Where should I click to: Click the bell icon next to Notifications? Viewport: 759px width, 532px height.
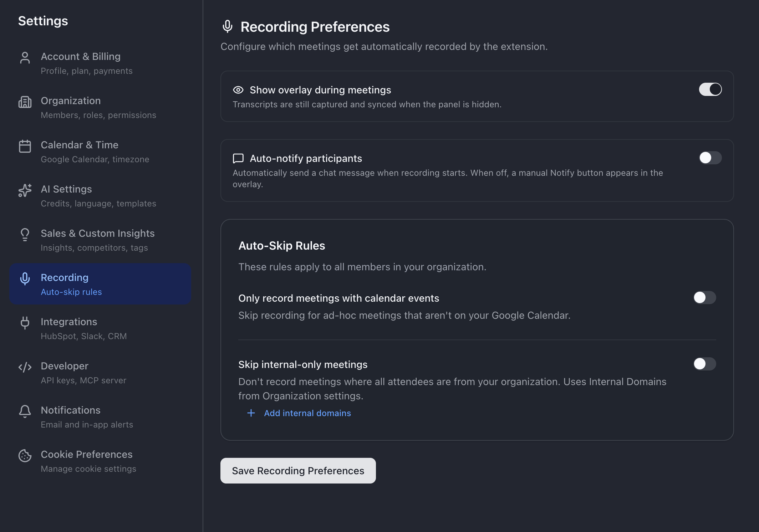tap(25, 411)
